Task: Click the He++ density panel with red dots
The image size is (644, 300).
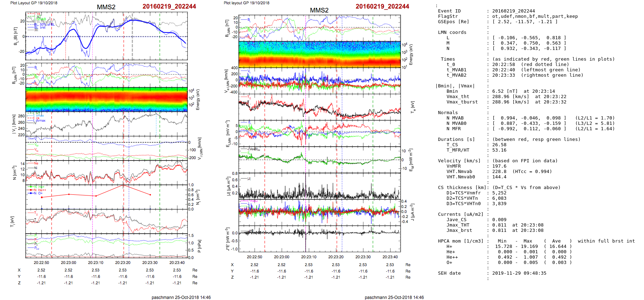Action: tap(106, 196)
